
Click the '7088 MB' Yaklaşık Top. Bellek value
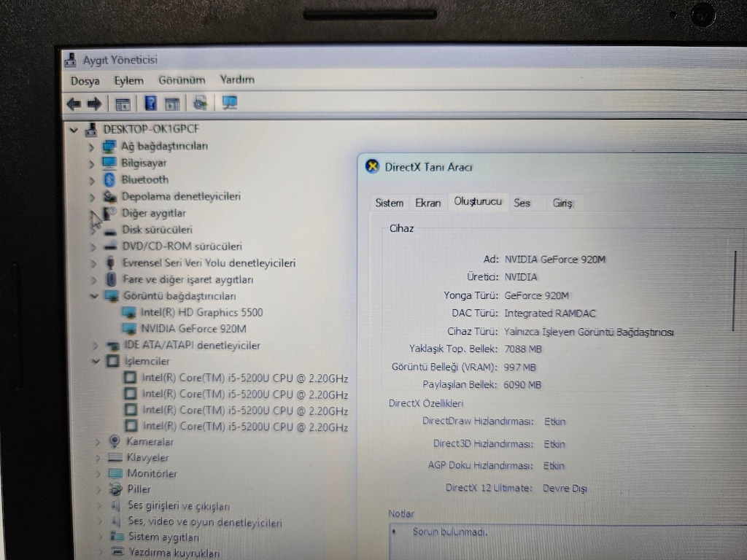tap(522, 349)
